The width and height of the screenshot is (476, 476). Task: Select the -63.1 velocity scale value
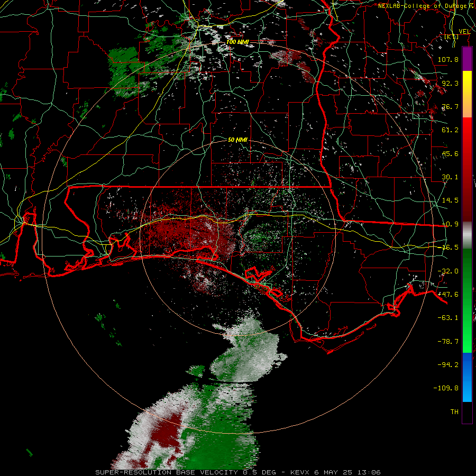tap(448, 318)
